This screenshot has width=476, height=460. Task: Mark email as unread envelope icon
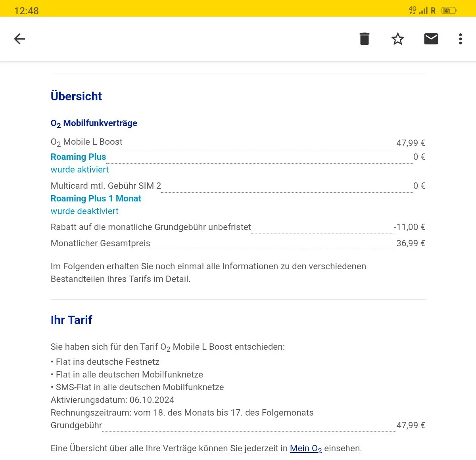click(x=431, y=39)
